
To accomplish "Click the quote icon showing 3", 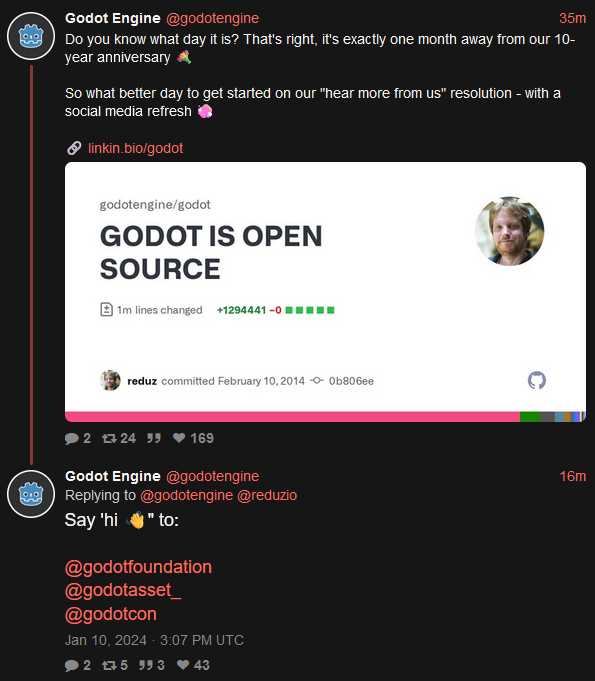I will [145, 665].
